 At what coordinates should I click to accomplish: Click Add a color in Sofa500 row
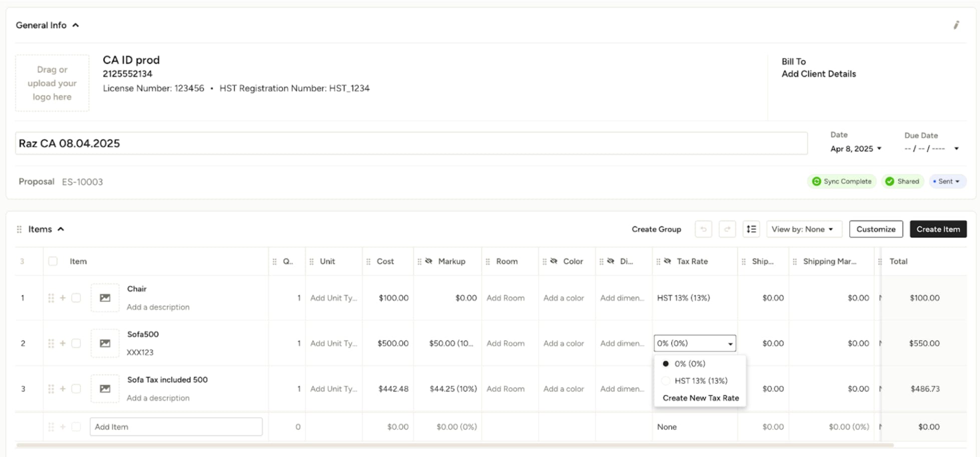point(564,343)
